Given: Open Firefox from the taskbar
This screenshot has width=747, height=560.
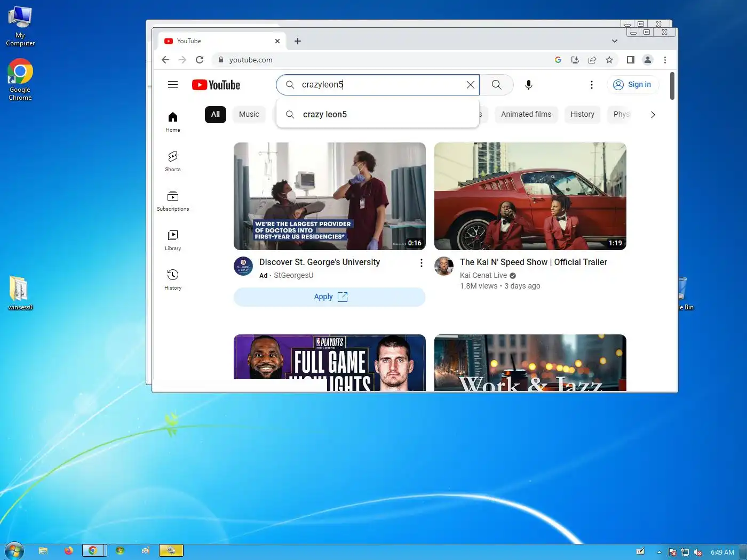Looking at the screenshot, I should coord(68,551).
